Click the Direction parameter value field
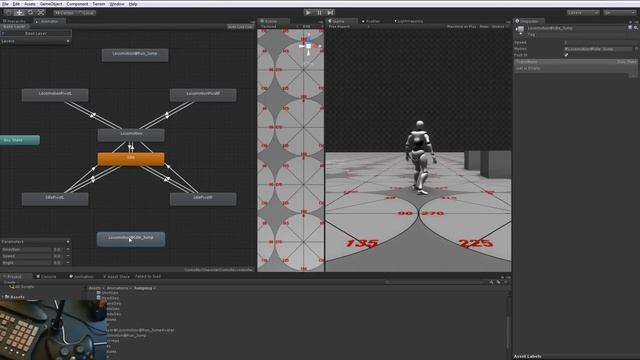Viewport: 640px width, 360px height. [x=58, y=249]
